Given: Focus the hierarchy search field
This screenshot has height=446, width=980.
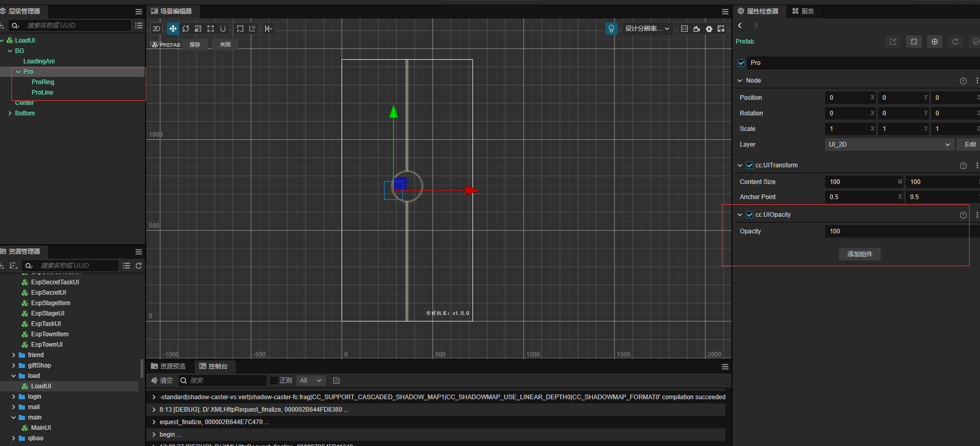Looking at the screenshot, I should (x=77, y=25).
